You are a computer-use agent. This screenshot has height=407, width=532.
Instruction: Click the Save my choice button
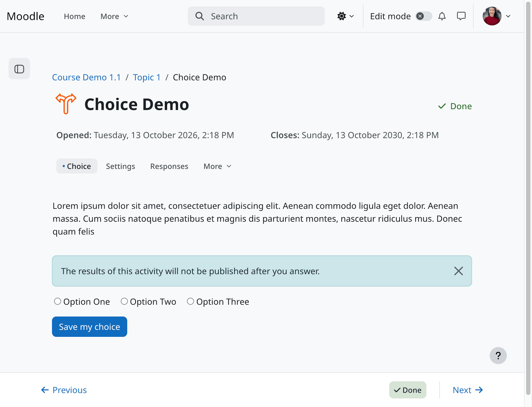(89, 327)
